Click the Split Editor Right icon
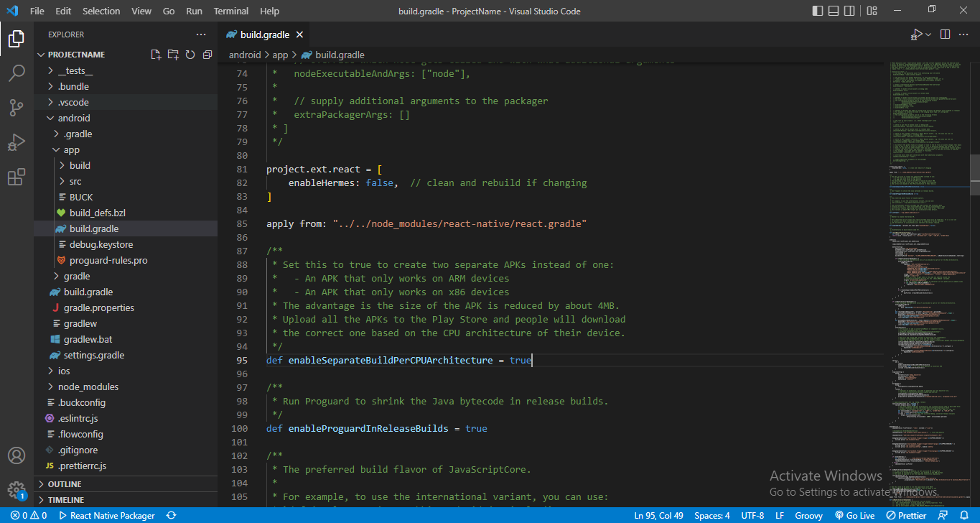This screenshot has height=523, width=980. pos(945,34)
